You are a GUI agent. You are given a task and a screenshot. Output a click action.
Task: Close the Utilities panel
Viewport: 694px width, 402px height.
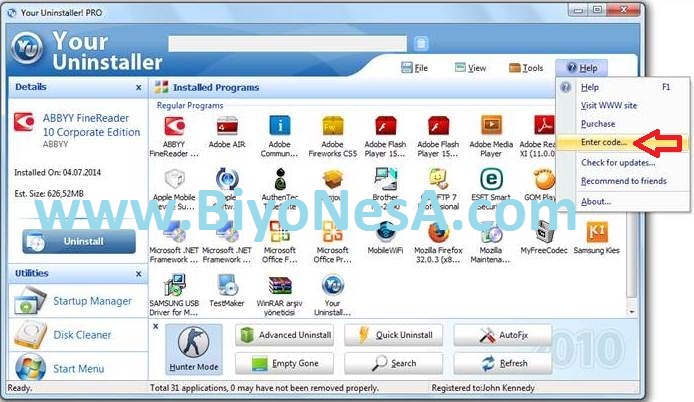coord(139,272)
